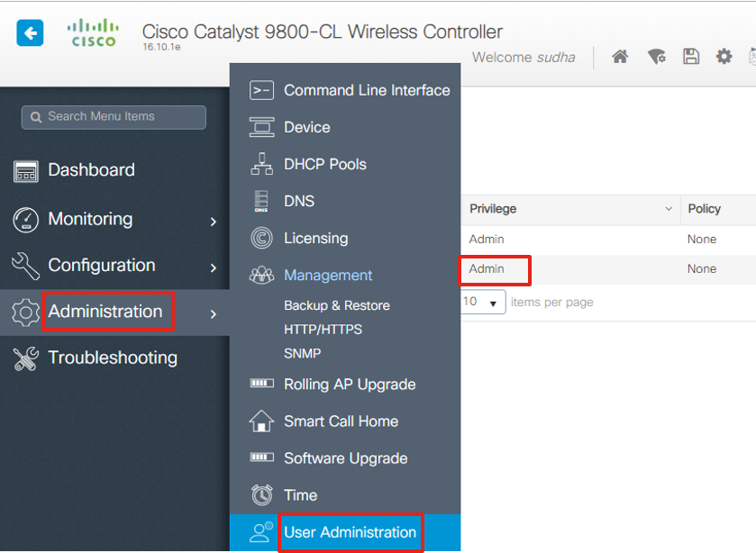Open the gear preferences icon in header

point(724,57)
